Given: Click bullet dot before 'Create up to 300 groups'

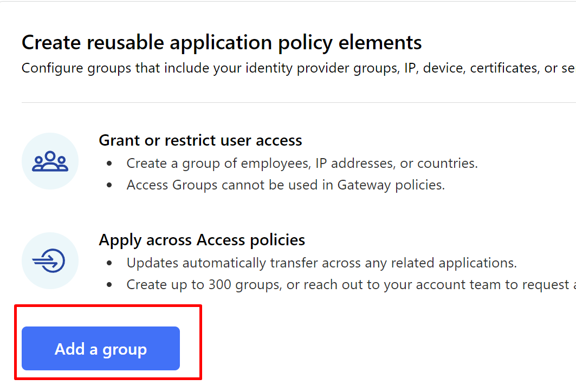Looking at the screenshot, I should point(111,285).
